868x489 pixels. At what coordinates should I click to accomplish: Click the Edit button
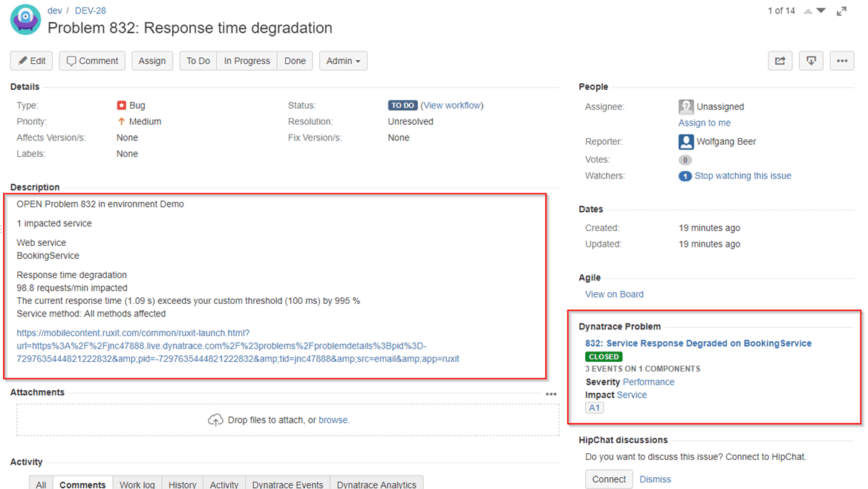[x=31, y=61]
